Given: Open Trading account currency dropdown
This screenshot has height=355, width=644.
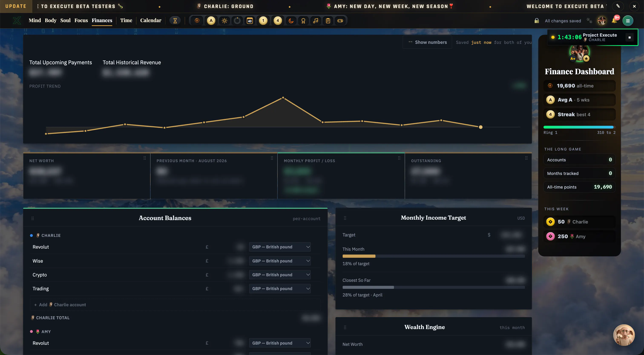Looking at the screenshot, I should click(x=280, y=289).
